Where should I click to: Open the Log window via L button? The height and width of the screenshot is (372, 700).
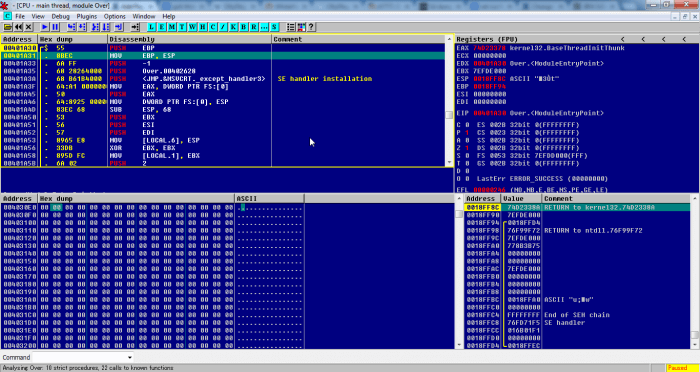click(152, 27)
